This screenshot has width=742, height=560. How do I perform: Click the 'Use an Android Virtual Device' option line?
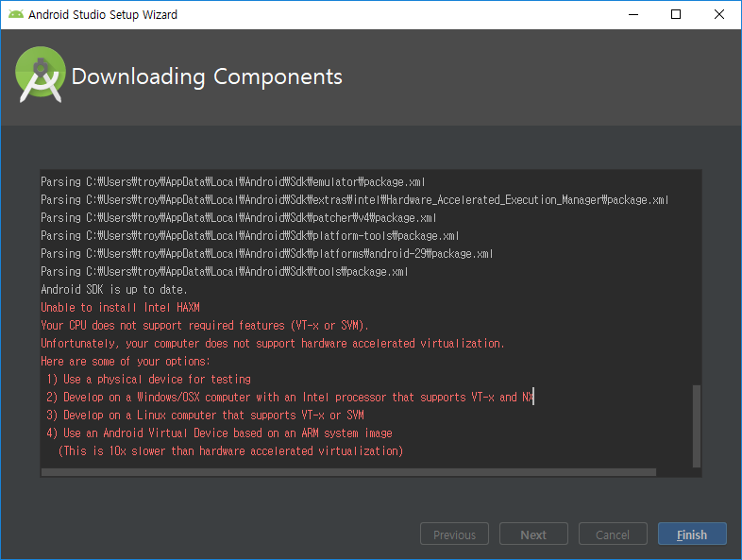pos(220,433)
